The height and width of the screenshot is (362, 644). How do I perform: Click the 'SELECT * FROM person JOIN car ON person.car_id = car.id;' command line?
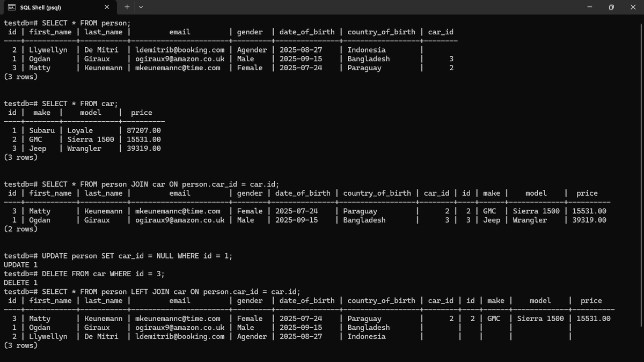pyautogui.click(x=142, y=184)
